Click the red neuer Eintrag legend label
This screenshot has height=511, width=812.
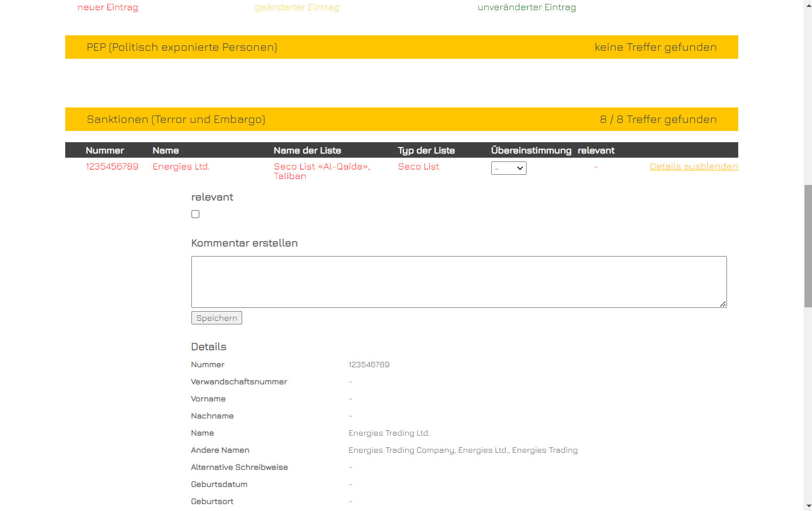coord(107,7)
